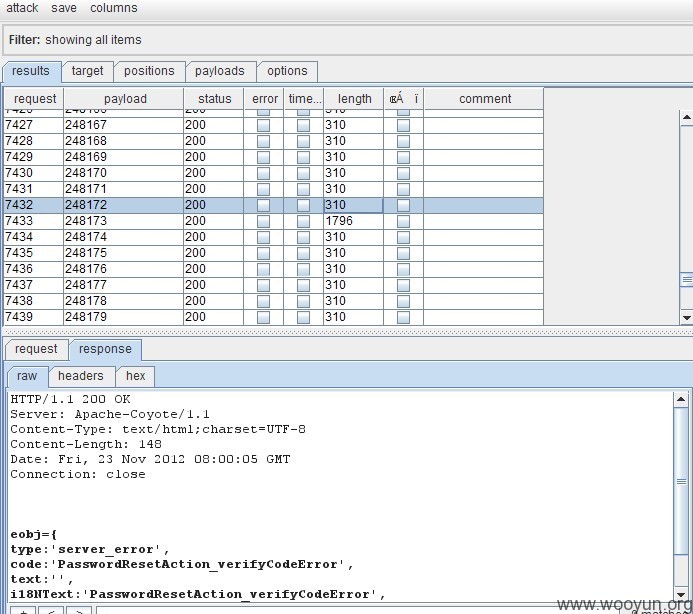Select the row with payload 248173
The width and height of the screenshot is (693, 614).
[274, 221]
